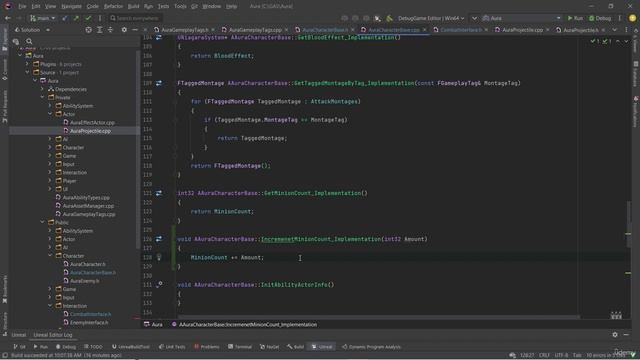Click the Unreal Editor Log tab
640x360 pixels.
[x=53, y=335]
